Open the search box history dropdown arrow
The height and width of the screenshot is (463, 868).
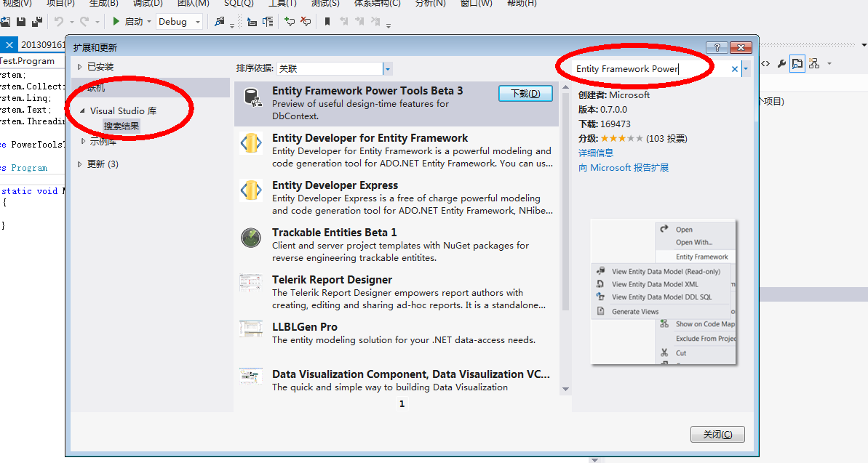coord(746,69)
